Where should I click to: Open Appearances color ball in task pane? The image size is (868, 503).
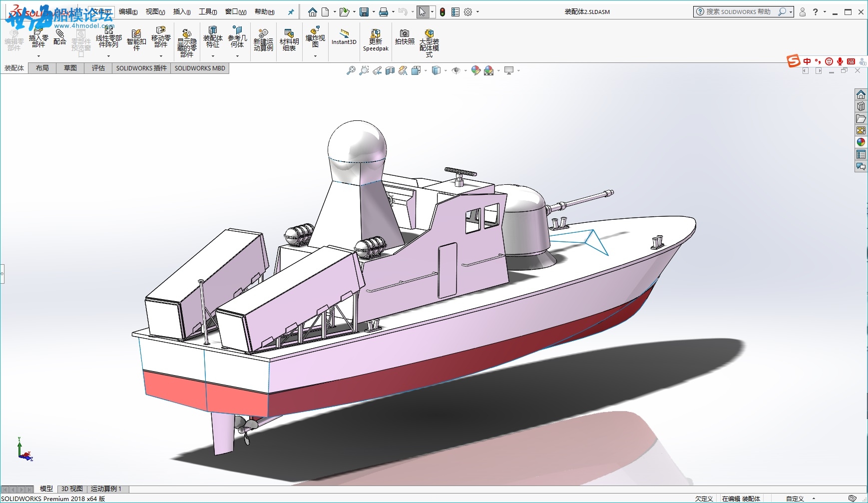(x=861, y=142)
